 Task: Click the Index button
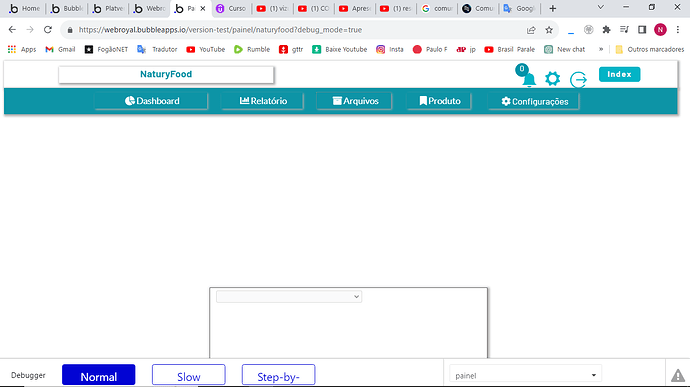coord(619,74)
